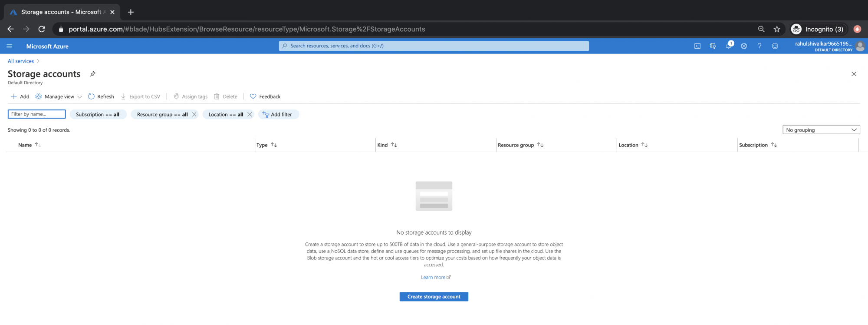Bookmark this page with the star
The width and height of the screenshot is (868, 325).
[777, 29]
